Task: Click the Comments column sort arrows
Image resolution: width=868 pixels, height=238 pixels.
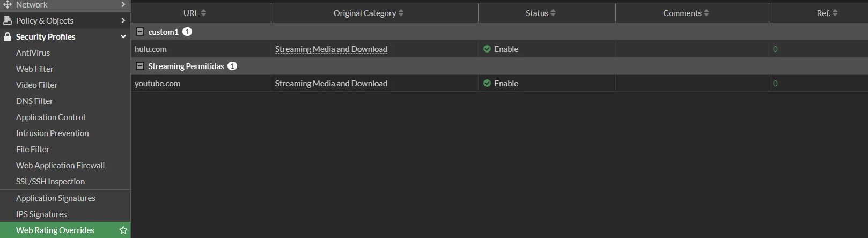Action: pyautogui.click(x=707, y=13)
